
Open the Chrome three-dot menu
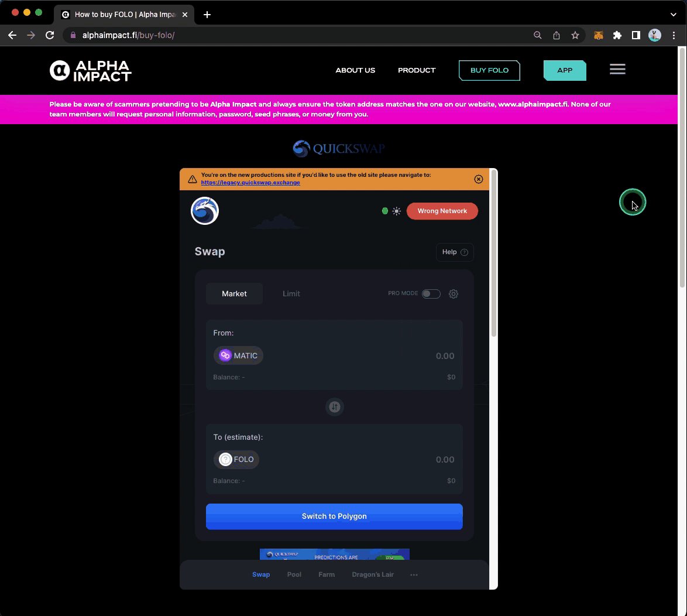click(x=674, y=36)
